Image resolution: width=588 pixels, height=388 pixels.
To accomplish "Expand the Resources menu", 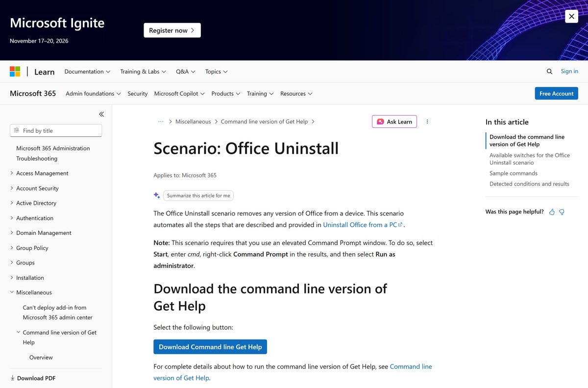I will click(x=296, y=94).
